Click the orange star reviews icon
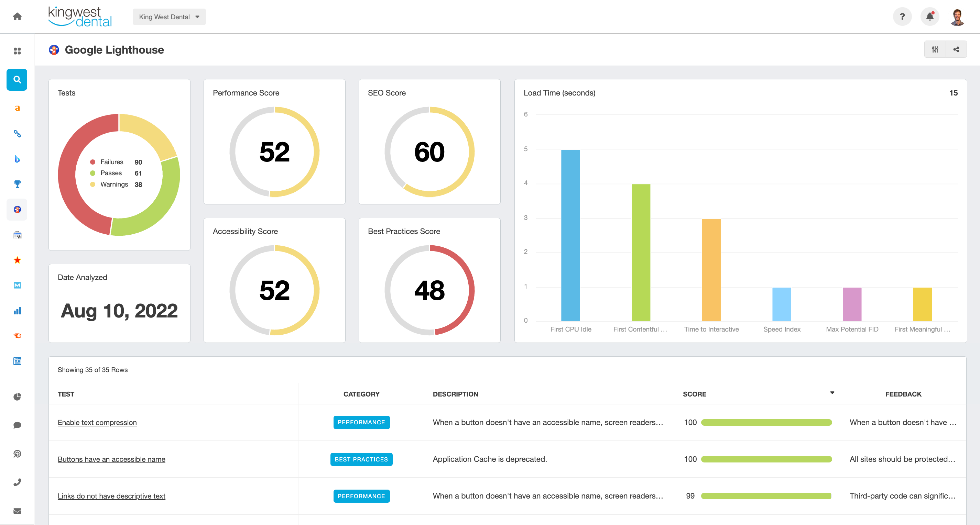The width and height of the screenshot is (980, 525). click(x=17, y=260)
